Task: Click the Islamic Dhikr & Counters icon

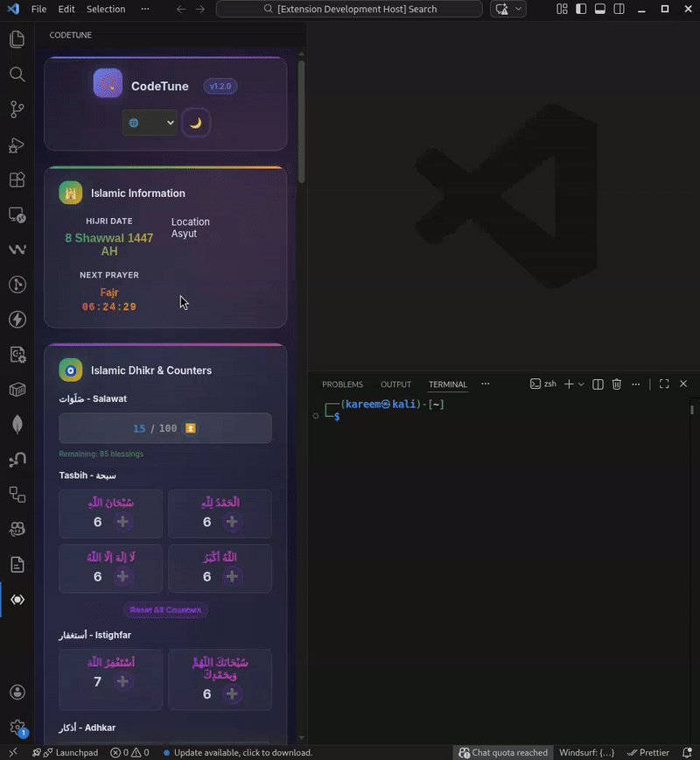Action: point(71,370)
